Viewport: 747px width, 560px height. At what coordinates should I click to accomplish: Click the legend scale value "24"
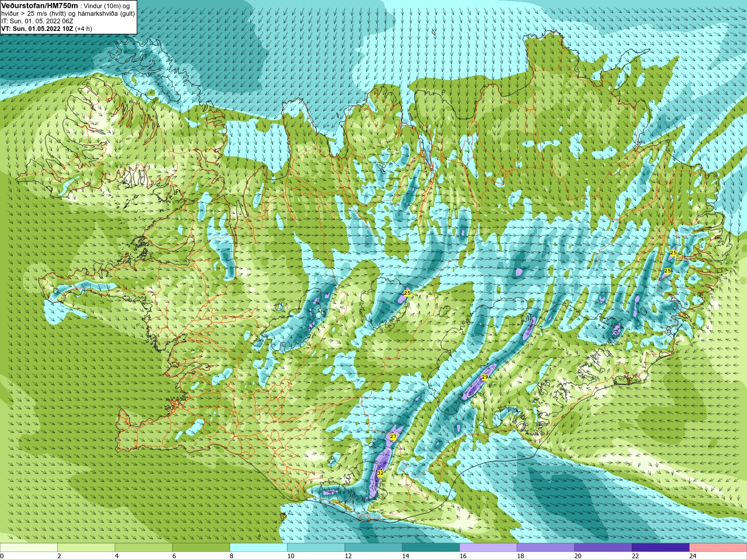coord(693,556)
